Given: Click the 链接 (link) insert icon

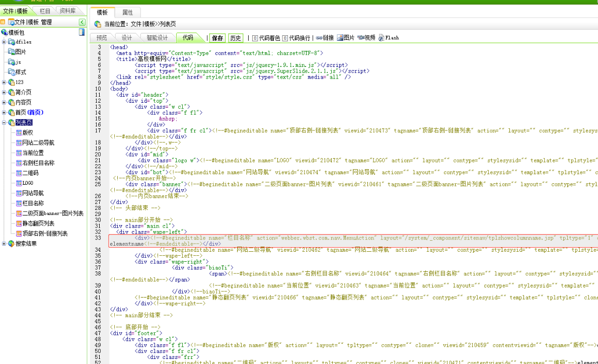Looking at the screenshot, I should pos(319,38).
